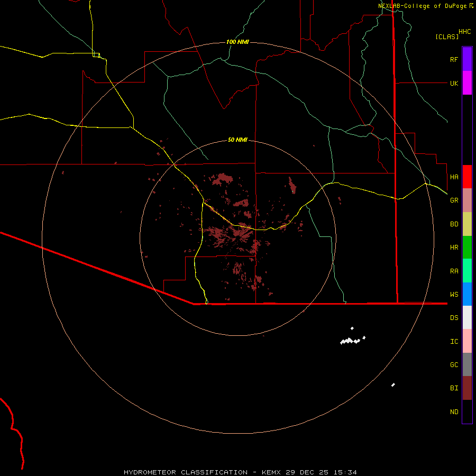Click the RF purple legend swatch

click(467, 59)
